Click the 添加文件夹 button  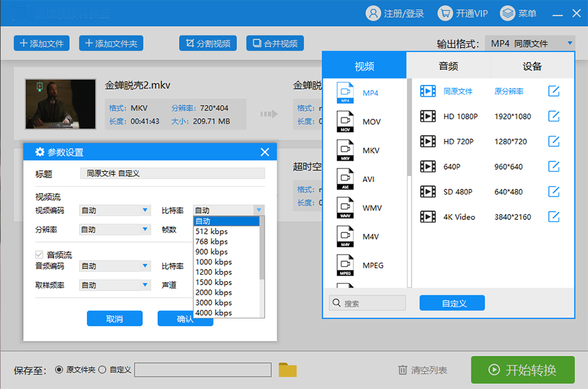point(111,43)
